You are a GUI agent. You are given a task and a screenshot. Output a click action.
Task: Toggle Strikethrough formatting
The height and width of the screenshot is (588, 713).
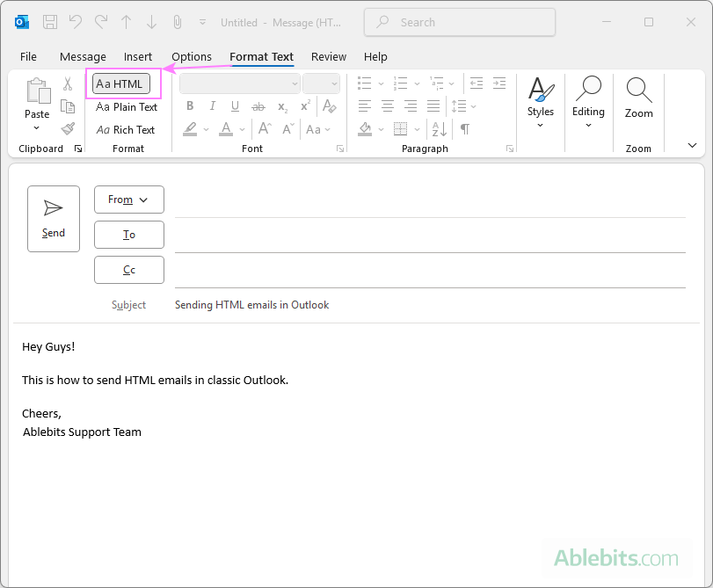pos(258,107)
